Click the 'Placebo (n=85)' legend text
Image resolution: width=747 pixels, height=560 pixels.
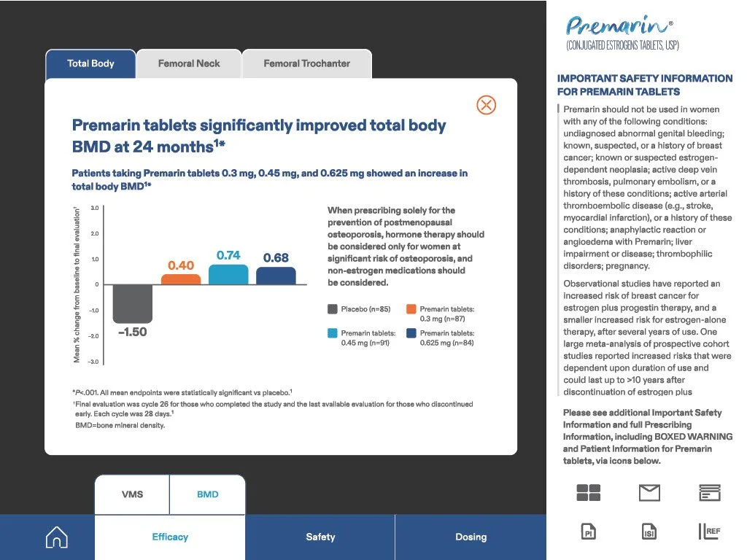(365, 309)
